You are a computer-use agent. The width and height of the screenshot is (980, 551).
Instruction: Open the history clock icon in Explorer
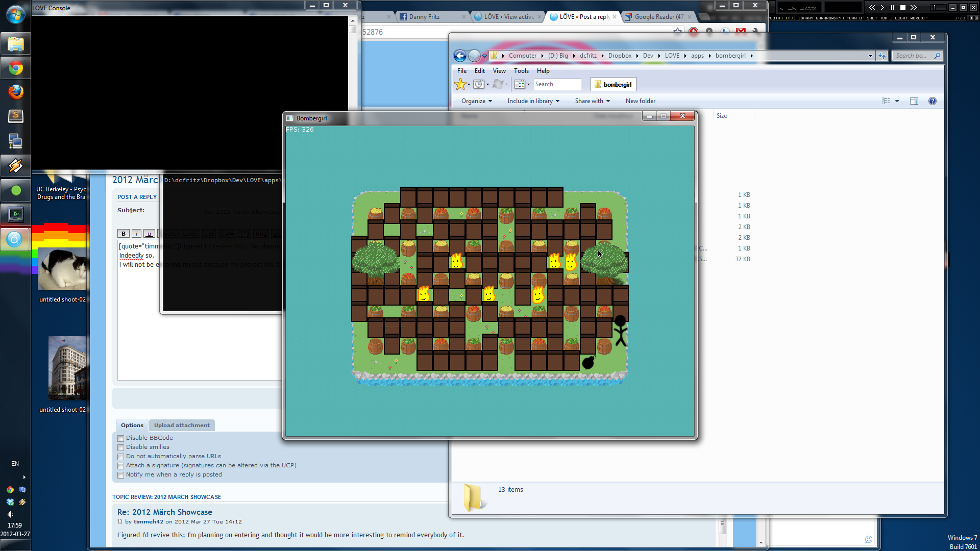click(x=479, y=84)
